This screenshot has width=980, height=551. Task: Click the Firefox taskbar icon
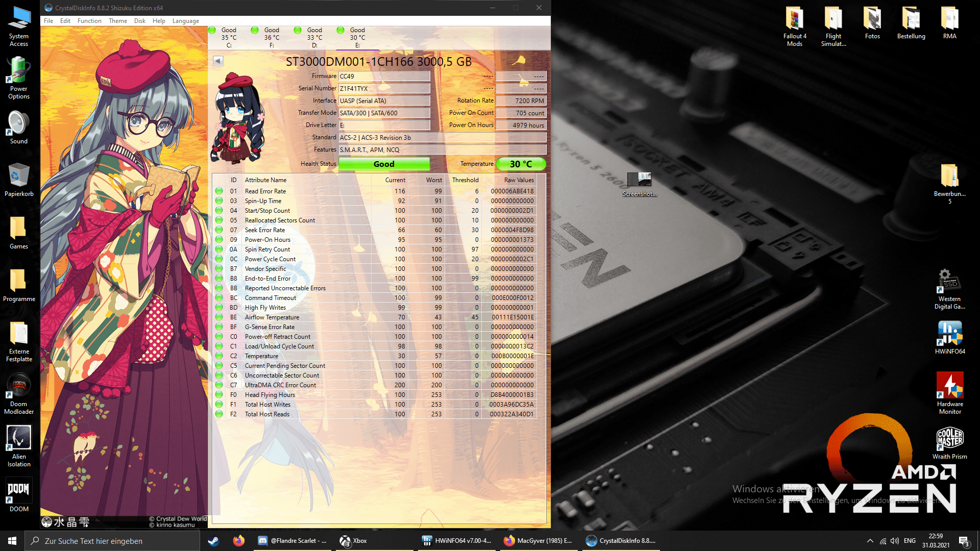(x=238, y=541)
